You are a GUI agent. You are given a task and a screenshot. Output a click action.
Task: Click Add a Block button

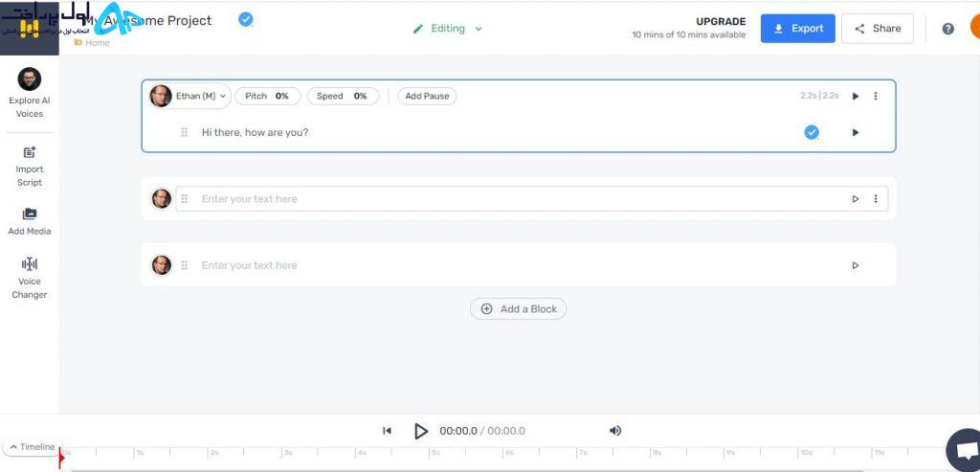pyautogui.click(x=518, y=309)
